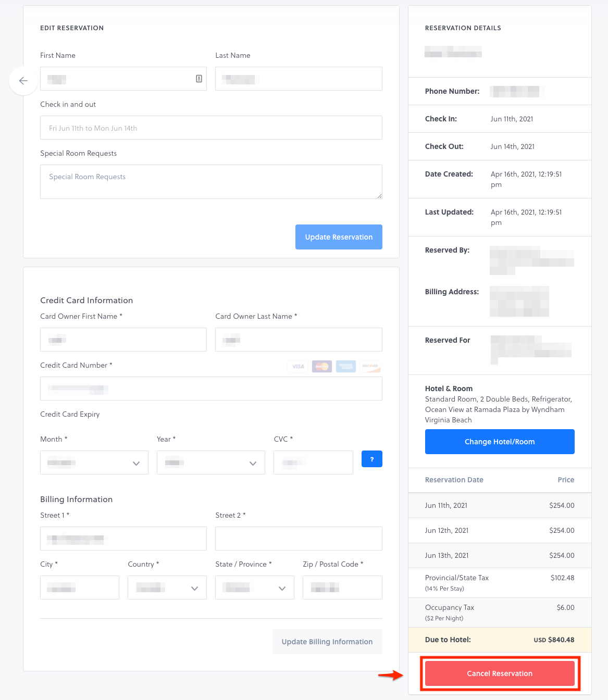Screen dimensions: 608x700
Task: Click the Discover card icon
Action: [x=370, y=367]
